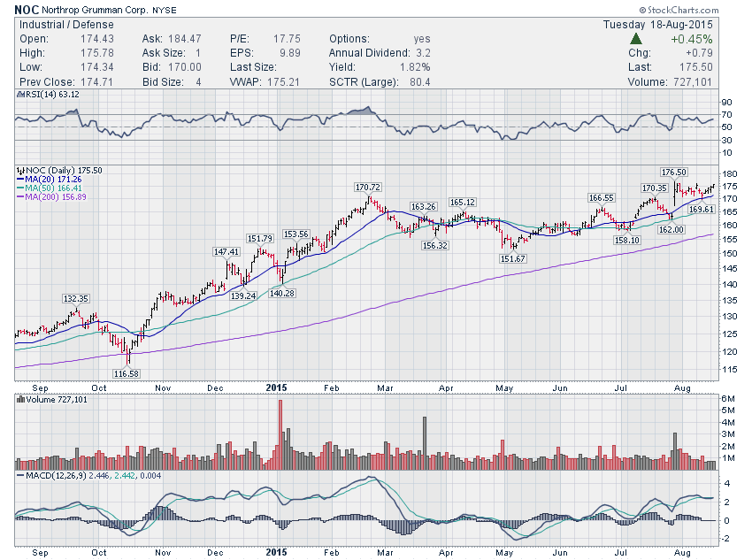Viewport: 752px width, 560px height.
Task: Select the Industrial / Defense sector text
Action: pos(66,25)
